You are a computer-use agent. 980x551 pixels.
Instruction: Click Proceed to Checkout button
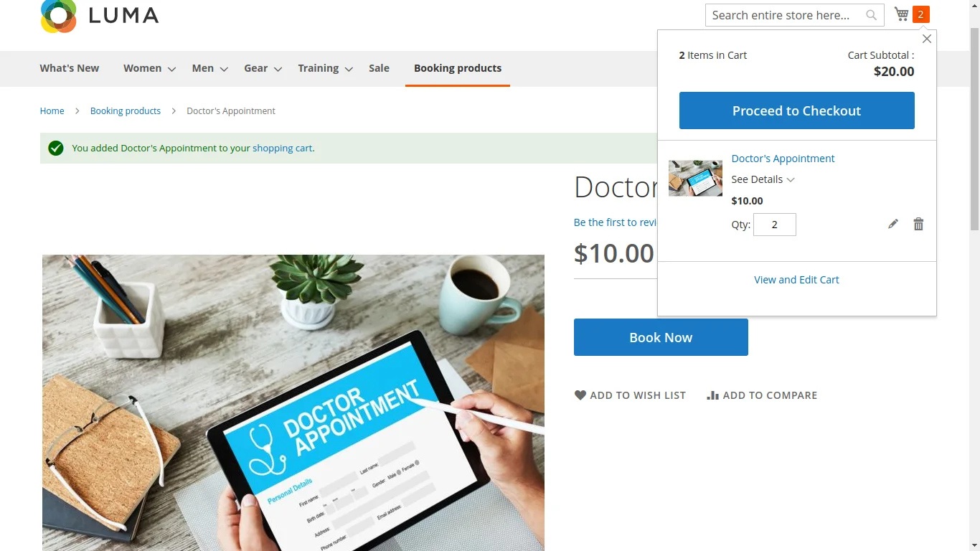coord(796,110)
